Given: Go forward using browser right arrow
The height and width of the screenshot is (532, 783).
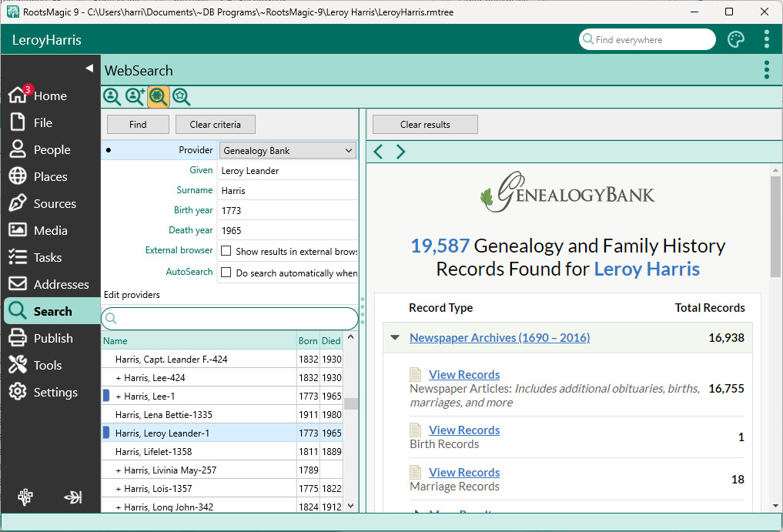Looking at the screenshot, I should pyautogui.click(x=400, y=152).
